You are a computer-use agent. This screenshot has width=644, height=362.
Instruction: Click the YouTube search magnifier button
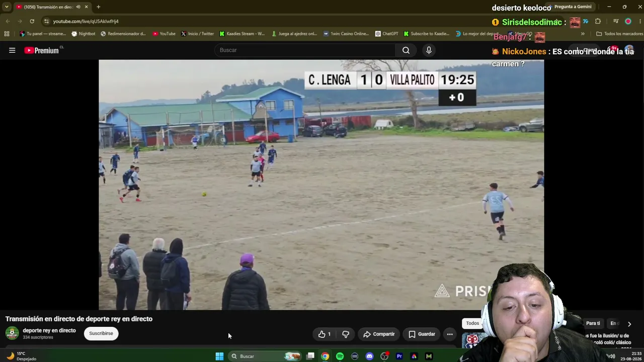(x=406, y=50)
